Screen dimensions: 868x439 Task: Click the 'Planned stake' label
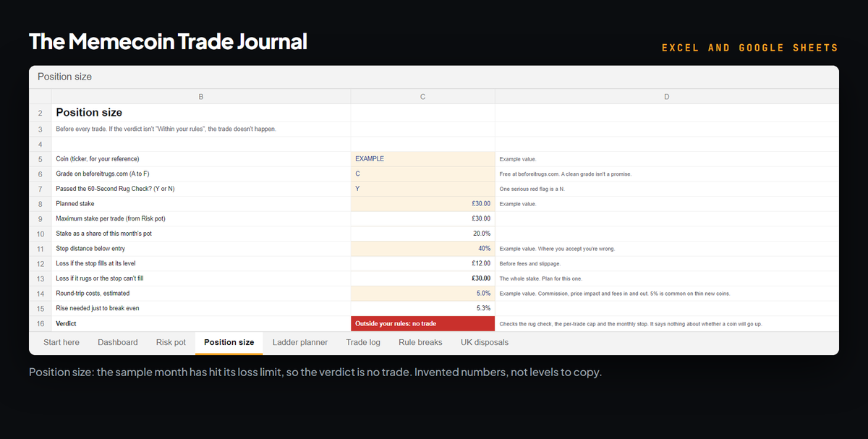(75, 204)
